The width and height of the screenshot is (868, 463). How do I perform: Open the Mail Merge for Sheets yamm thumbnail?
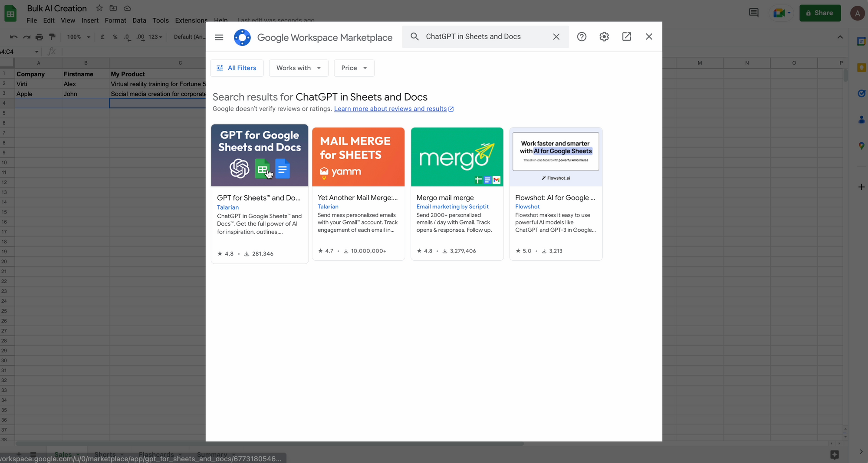(x=358, y=157)
